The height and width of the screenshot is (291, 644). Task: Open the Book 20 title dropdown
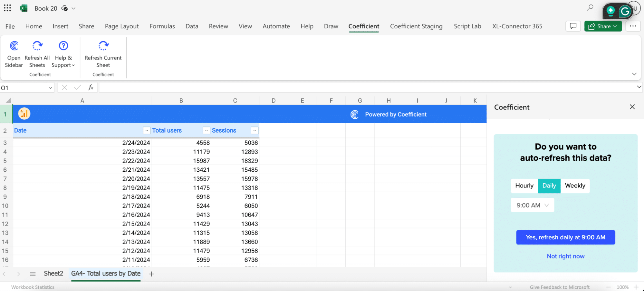coord(73,8)
